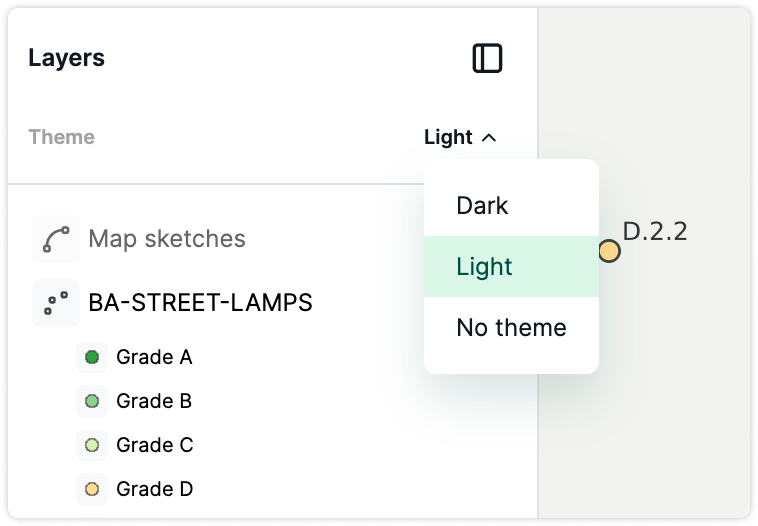Choose No theme from the list

pos(511,327)
